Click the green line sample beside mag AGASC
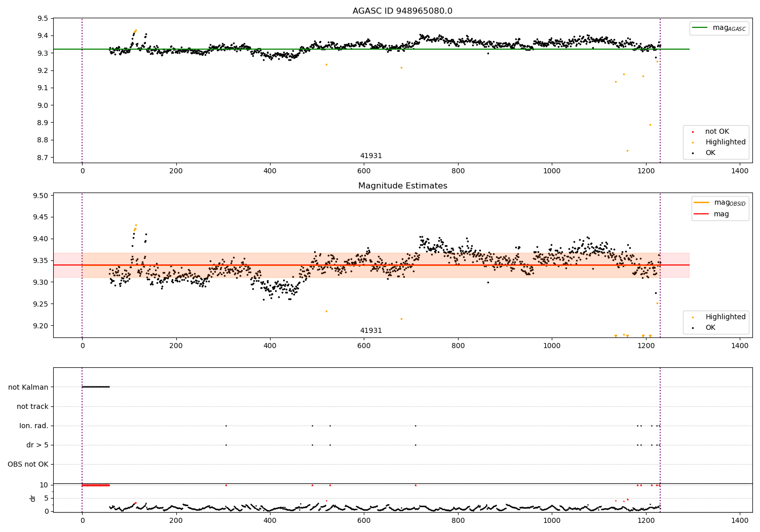The width and height of the screenshot is (760, 532). coord(701,28)
